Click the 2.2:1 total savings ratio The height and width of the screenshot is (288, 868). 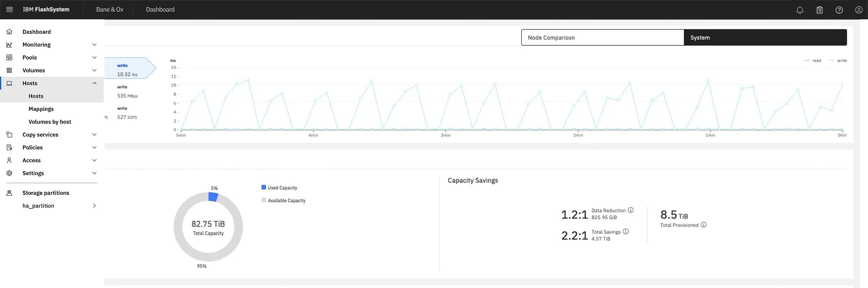coord(575,235)
